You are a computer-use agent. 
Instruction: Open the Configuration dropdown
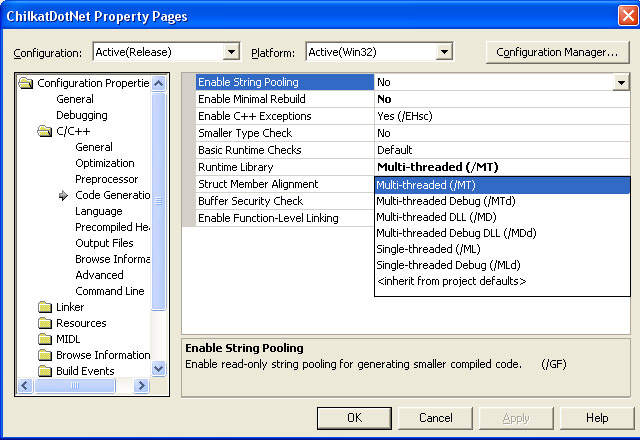point(231,52)
